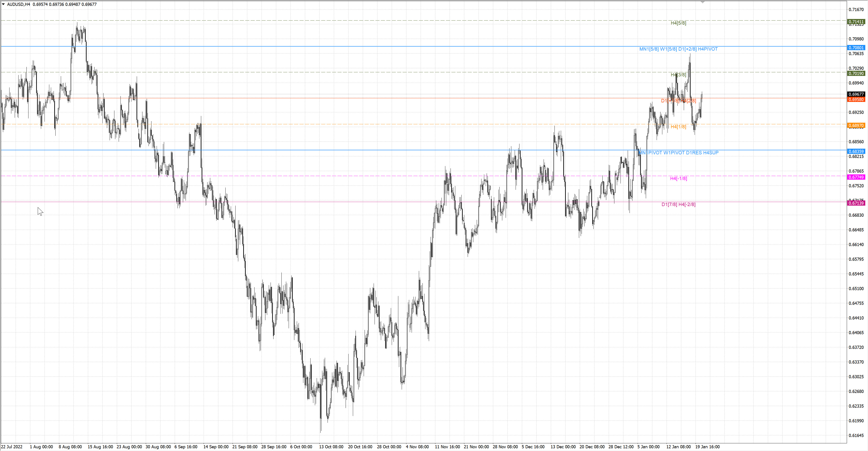Click the 6 Sep 16:00 time label
868x451 pixels.
coord(186,447)
